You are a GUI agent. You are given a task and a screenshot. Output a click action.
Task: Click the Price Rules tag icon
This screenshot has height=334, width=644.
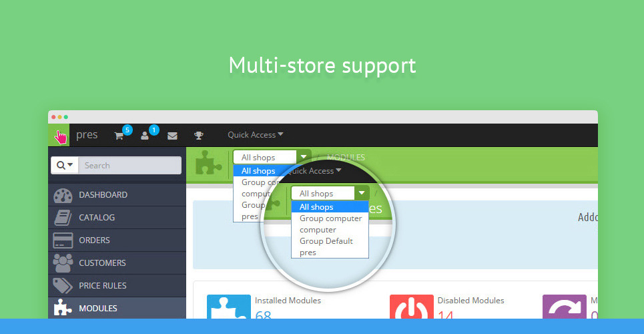click(x=63, y=286)
